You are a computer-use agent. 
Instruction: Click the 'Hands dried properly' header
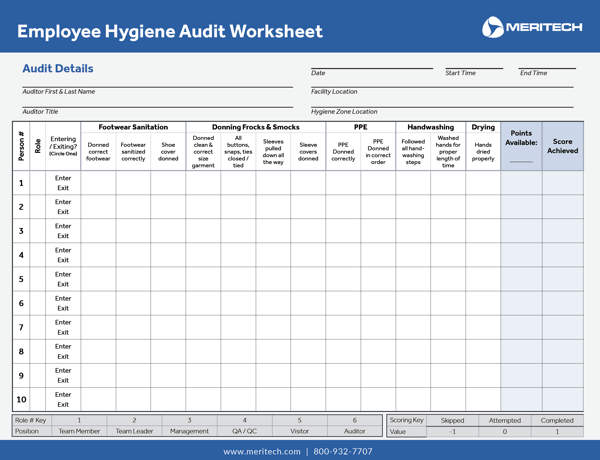(x=483, y=152)
